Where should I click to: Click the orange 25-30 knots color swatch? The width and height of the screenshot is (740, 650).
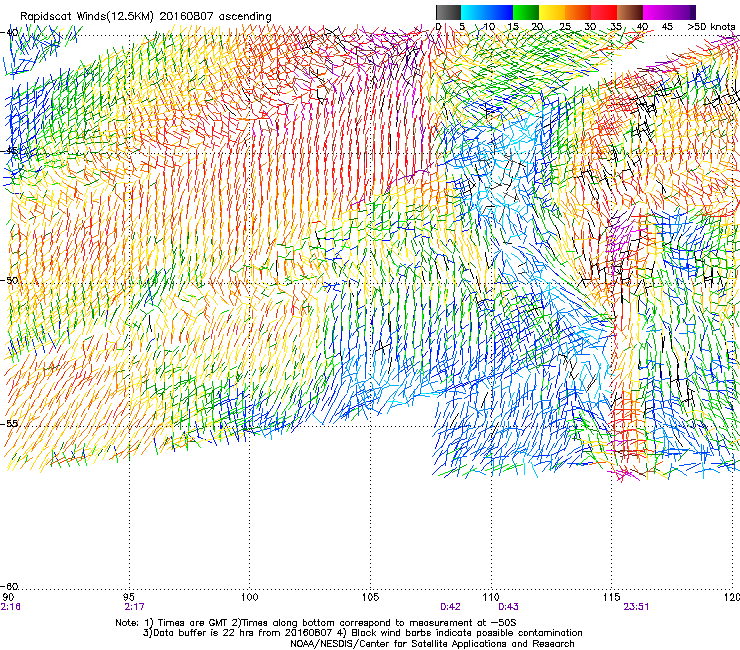coord(578,12)
